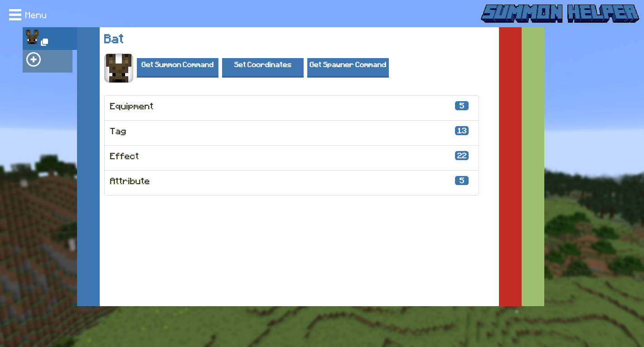Click the Attribute count badge 5

tap(462, 181)
